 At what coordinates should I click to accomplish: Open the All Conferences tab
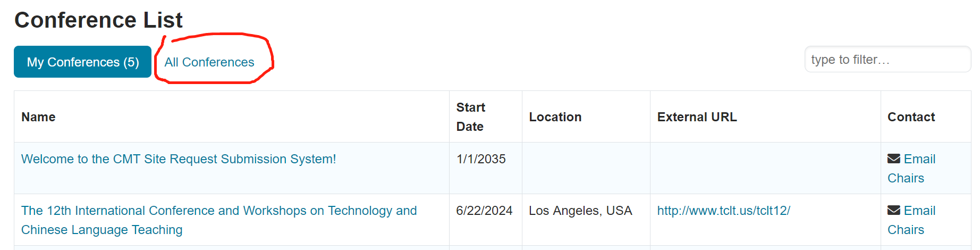pos(209,62)
